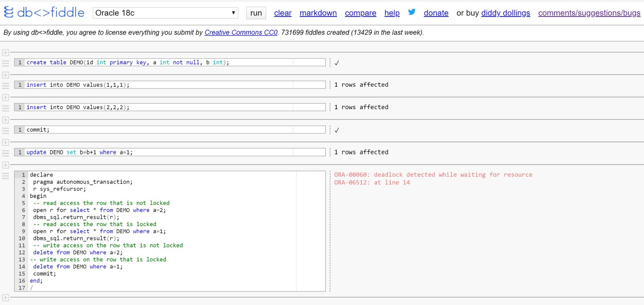Click comment 'write access on the row that is locked'
Screen dimensions: 644x305
point(98,259)
